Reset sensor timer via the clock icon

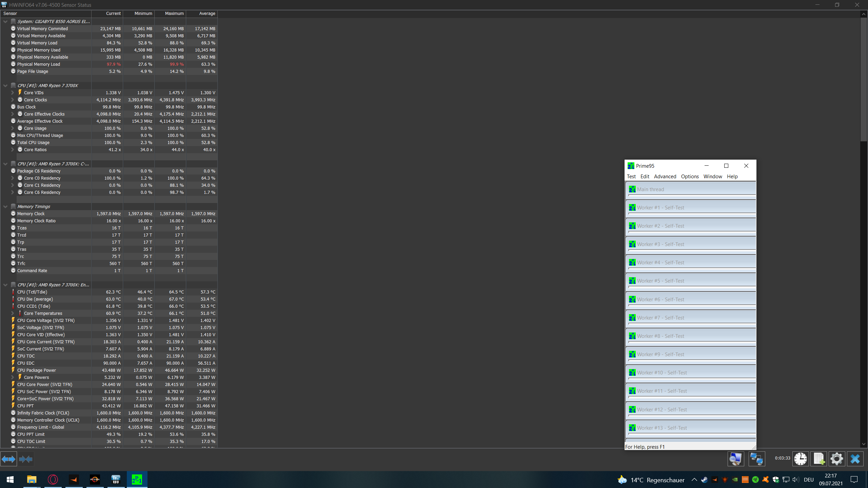point(801,459)
